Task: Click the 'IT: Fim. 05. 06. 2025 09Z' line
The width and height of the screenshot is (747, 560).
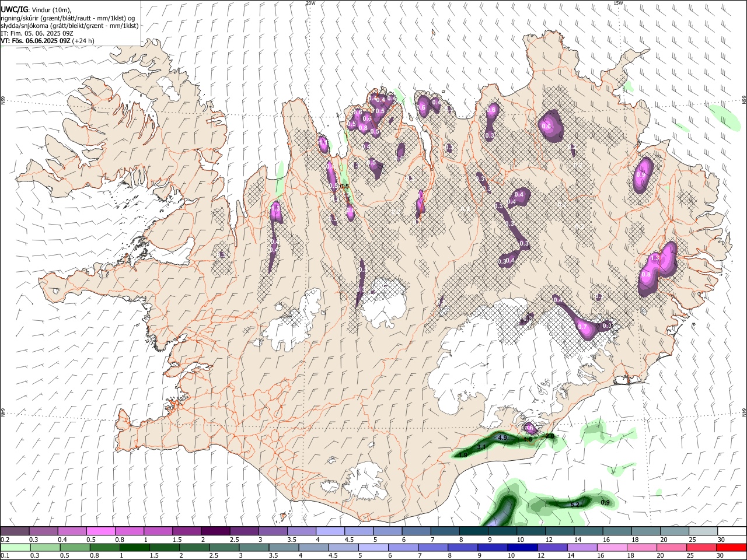Action: 36,34
